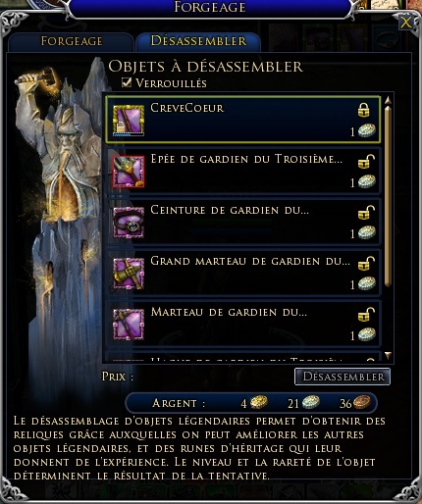Click the silver coin icon in Argent bar
422x504 pixels.
click(x=310, y=402)
